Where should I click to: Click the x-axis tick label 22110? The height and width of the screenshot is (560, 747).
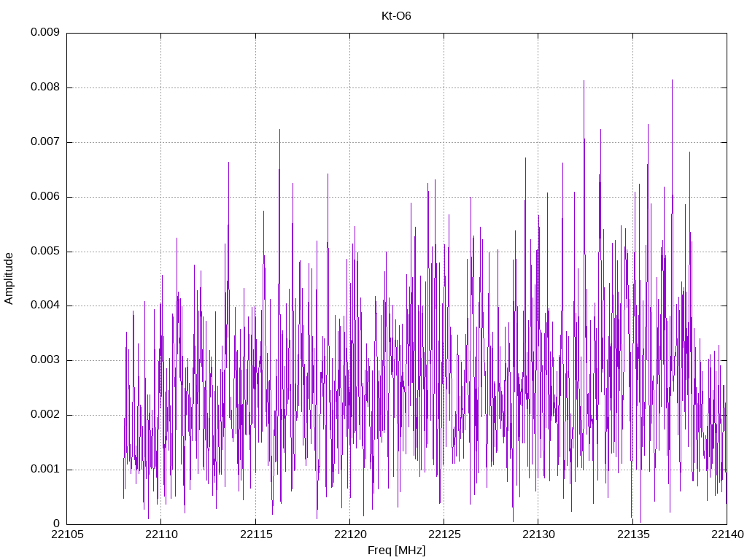pos(161,534)
